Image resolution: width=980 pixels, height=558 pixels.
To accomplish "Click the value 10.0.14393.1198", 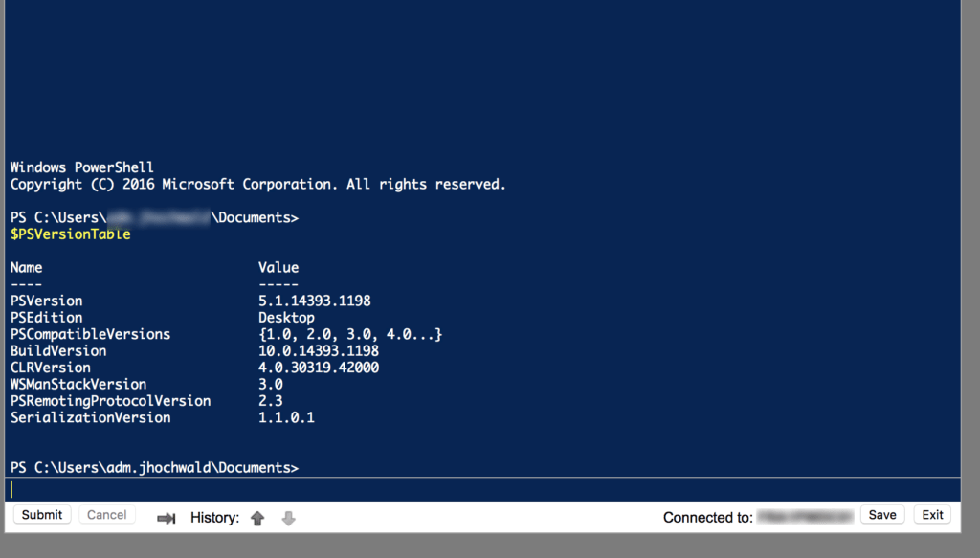I will pos(318,350).
